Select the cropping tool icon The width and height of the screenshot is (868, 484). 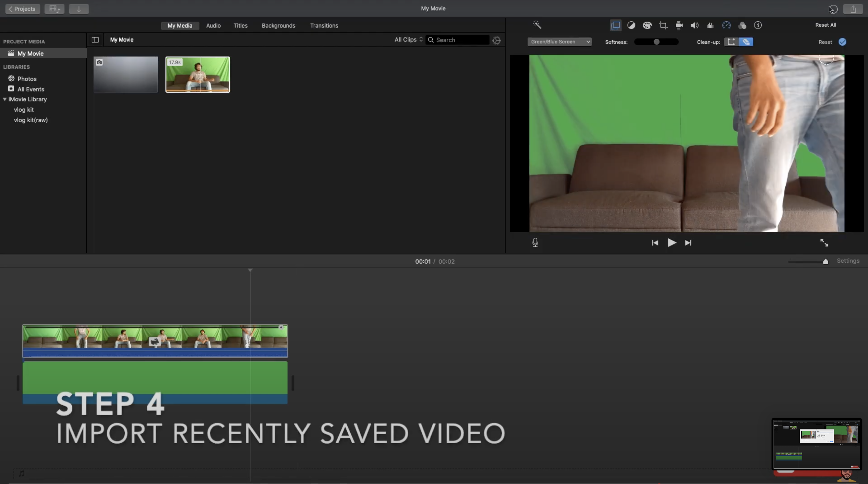(x=663, y=25)
